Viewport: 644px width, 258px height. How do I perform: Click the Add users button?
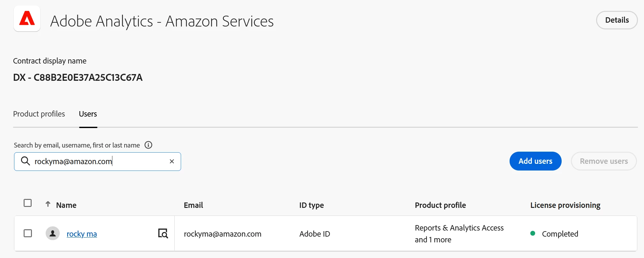(x=535, y=161)
